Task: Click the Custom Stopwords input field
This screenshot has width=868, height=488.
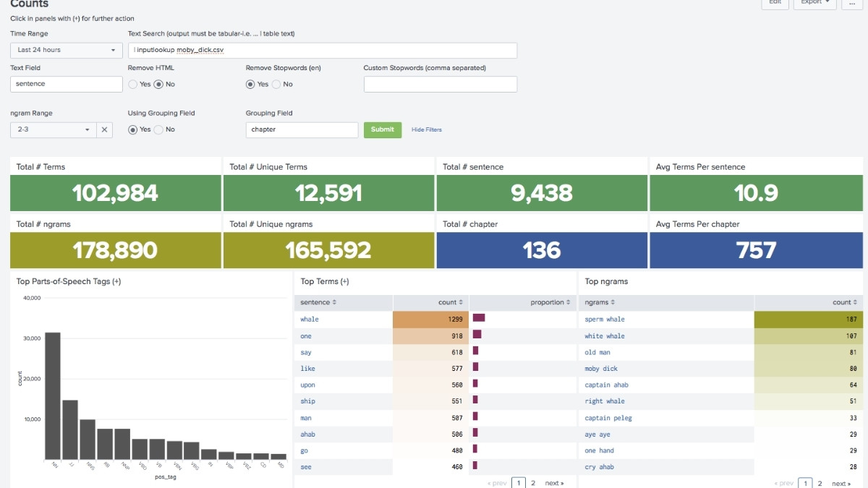Action: (440, 85)
